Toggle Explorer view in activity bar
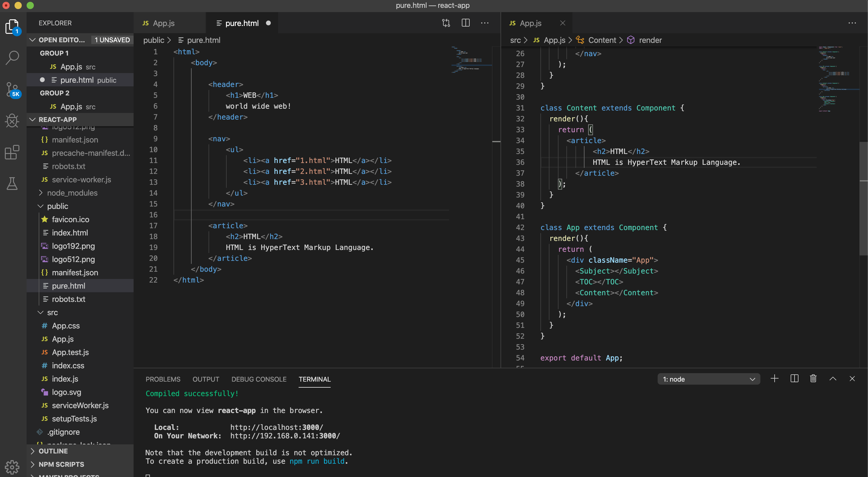 point(12,26)
